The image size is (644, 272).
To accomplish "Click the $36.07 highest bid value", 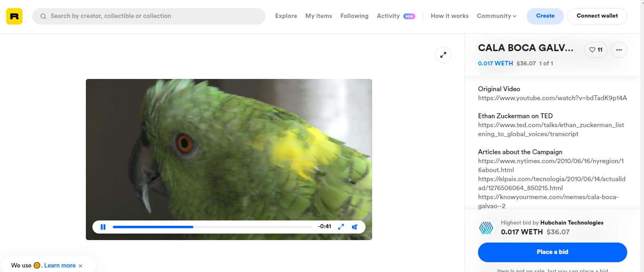I will coord(558,232).
